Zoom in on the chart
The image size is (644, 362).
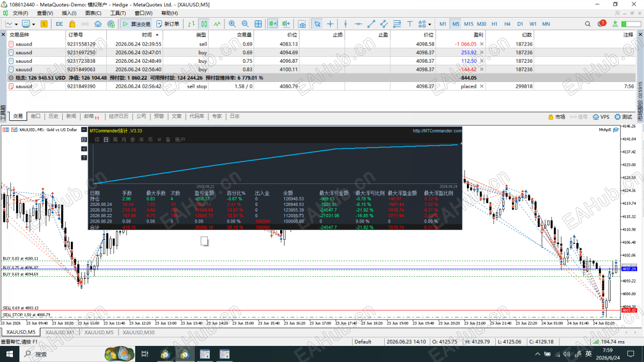coord(232,24)
